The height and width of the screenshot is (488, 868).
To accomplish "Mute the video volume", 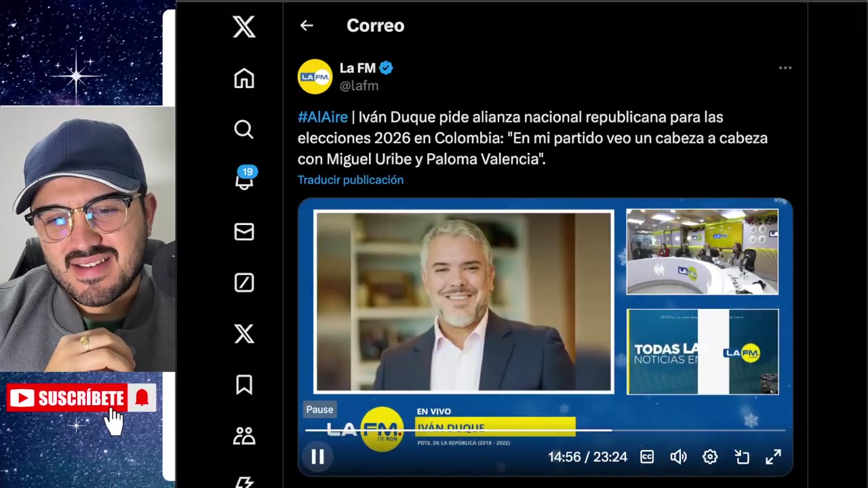I will pyautogui.click(x=678, y=457).
